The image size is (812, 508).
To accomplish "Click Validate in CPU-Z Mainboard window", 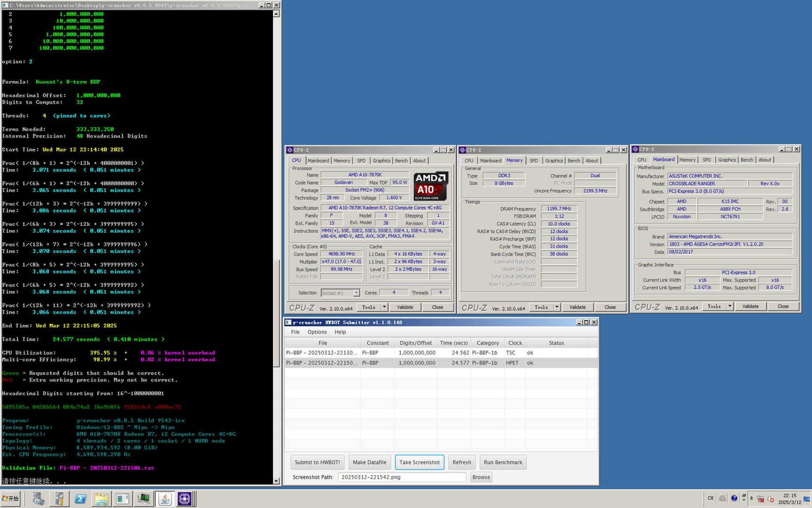I will pyautogui.click(x=750, y=306).
